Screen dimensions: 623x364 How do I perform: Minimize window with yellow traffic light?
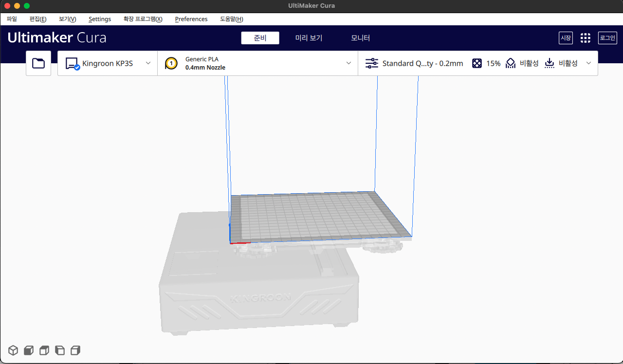(x=17, y=6)
